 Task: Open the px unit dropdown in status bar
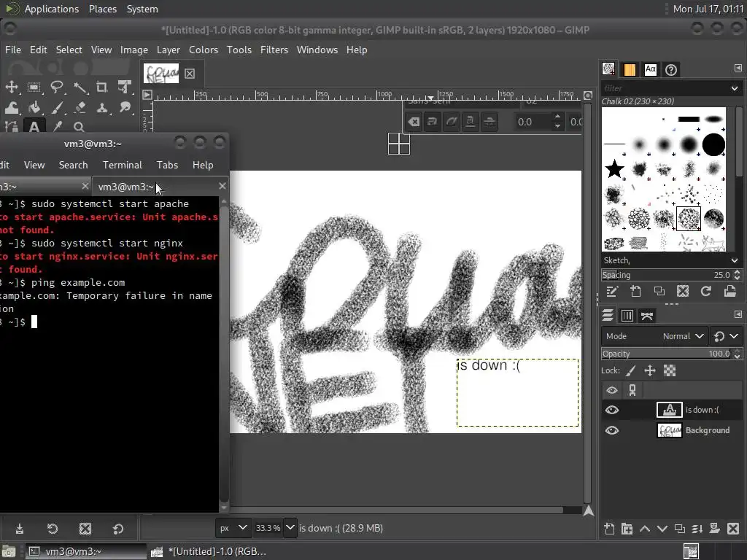(233, 528)
